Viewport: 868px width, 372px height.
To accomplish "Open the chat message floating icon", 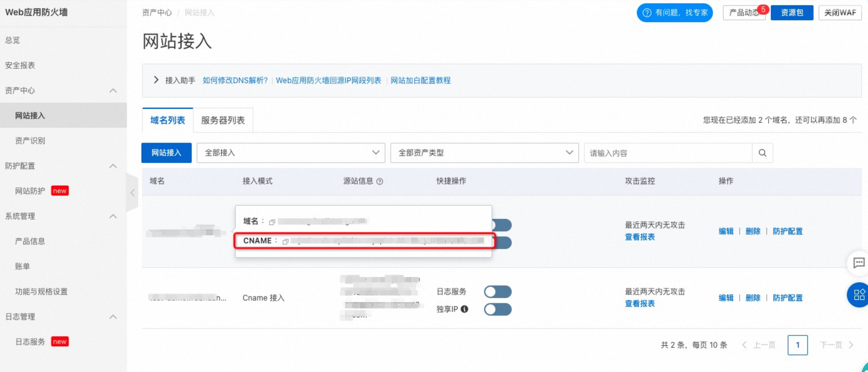I will pos(858,263).
